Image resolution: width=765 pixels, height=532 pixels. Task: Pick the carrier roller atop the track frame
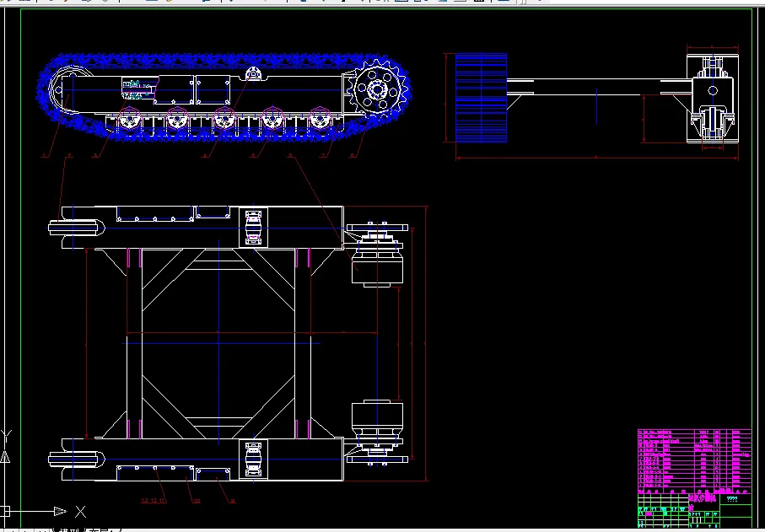tap(253, 73)
